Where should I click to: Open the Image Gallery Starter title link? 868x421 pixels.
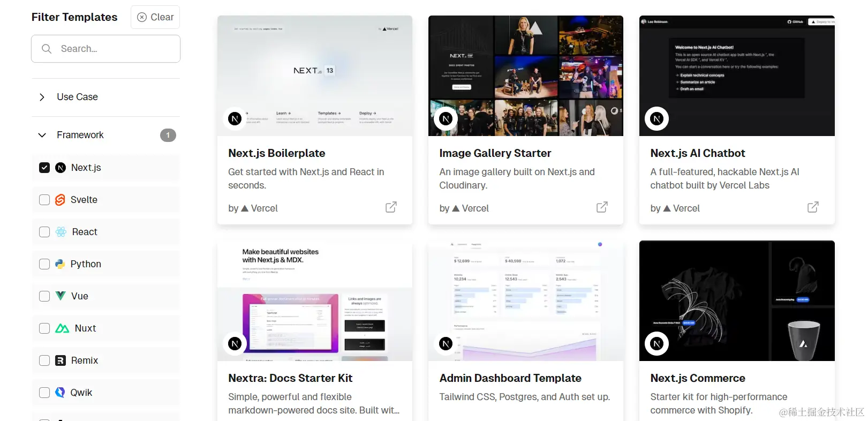[x=495, y=153]
